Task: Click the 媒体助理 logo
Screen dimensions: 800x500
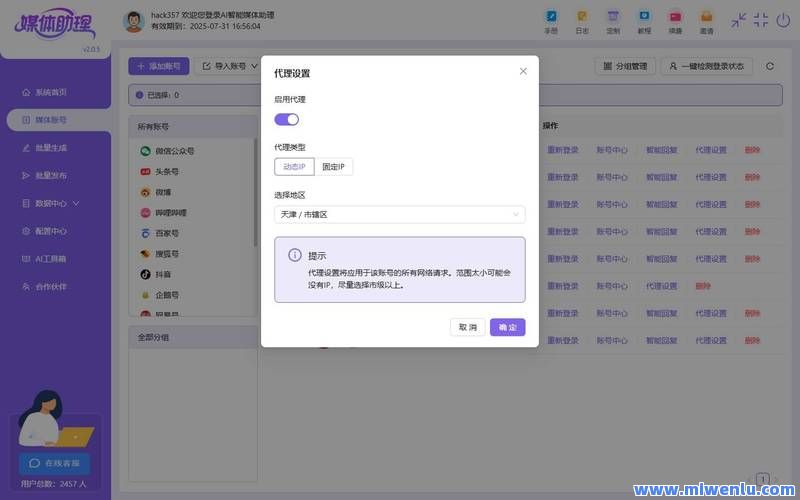Action: click(55, 24)
